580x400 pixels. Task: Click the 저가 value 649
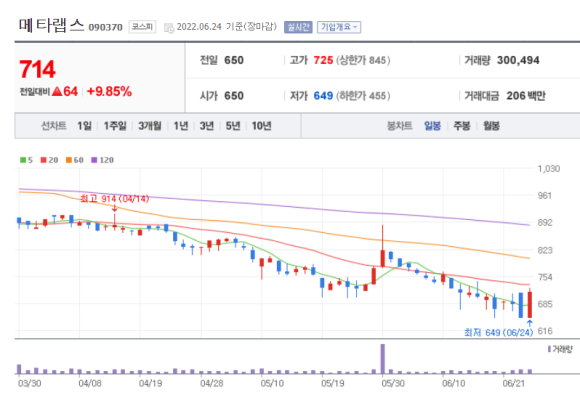coord(323,95)
